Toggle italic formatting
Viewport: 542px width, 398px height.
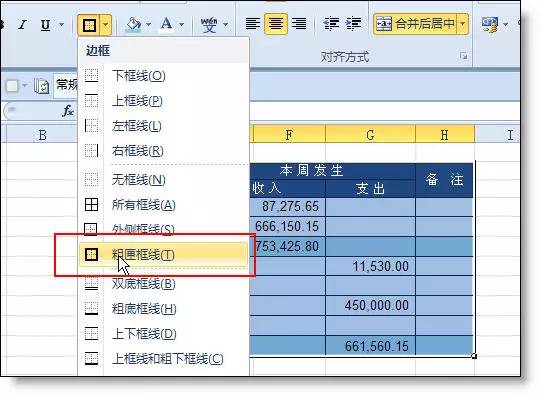[x=23, y=25]
